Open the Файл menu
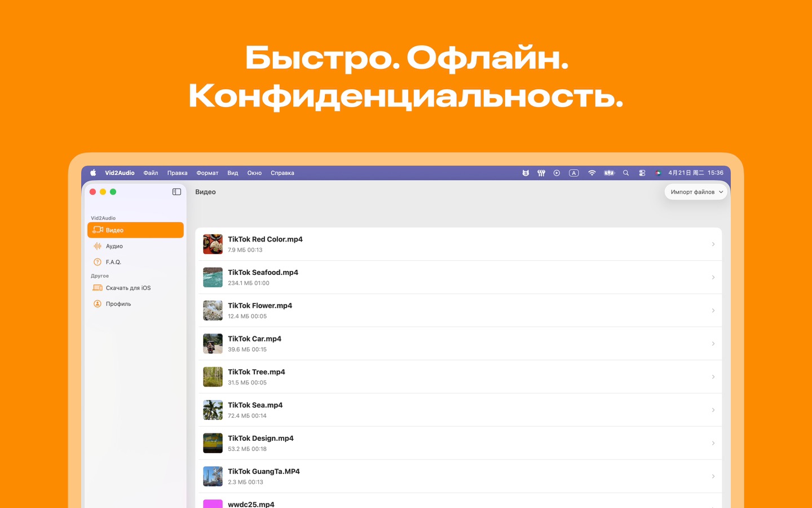 pyautogui.click(x=151, y=173)
